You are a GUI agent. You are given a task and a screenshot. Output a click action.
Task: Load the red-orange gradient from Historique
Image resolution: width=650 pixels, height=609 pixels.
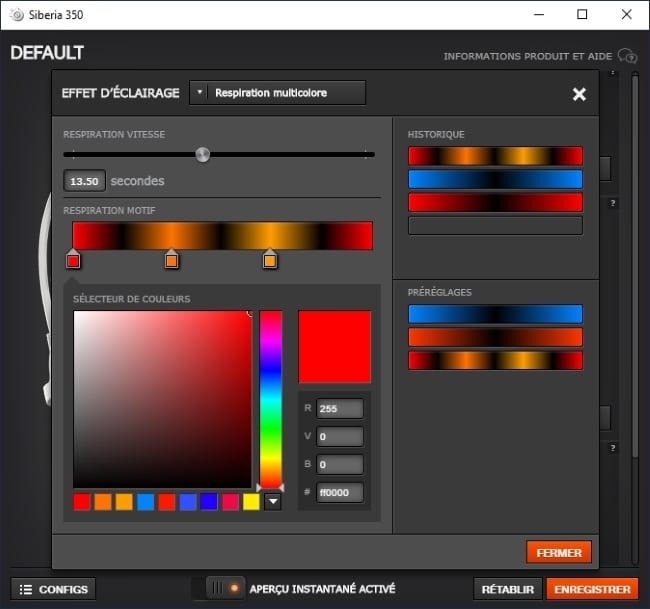[495, 156]
